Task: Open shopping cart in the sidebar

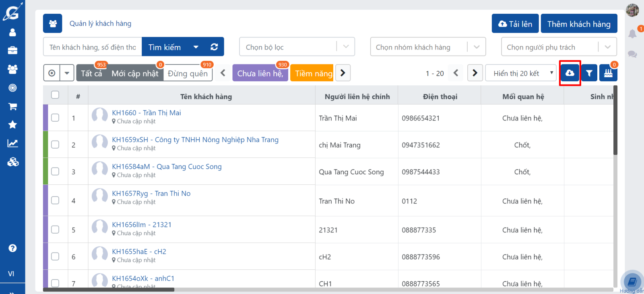Action: tap(12, 106)
